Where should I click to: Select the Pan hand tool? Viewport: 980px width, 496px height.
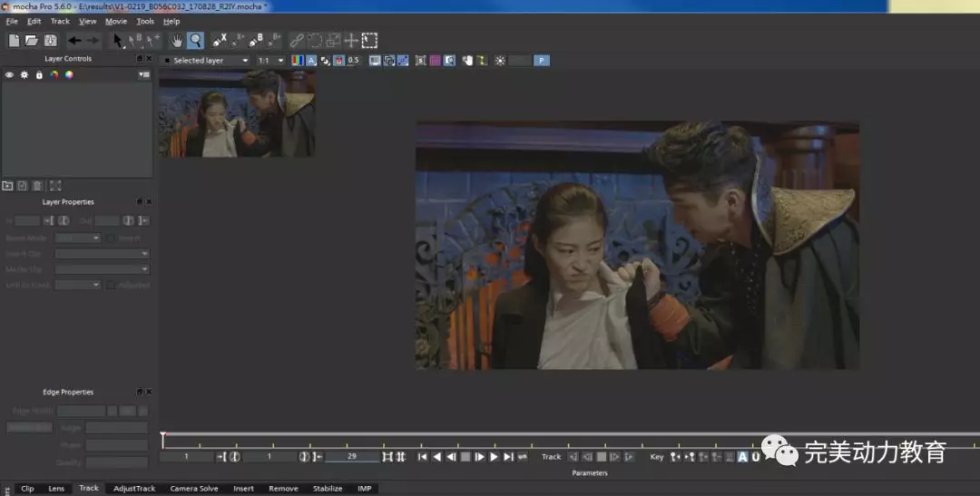coord(178,41)
